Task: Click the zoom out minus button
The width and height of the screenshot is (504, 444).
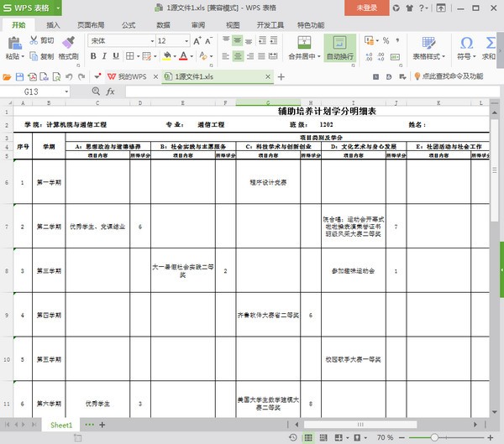Action: pyautogui.click(x=402, y=437)
